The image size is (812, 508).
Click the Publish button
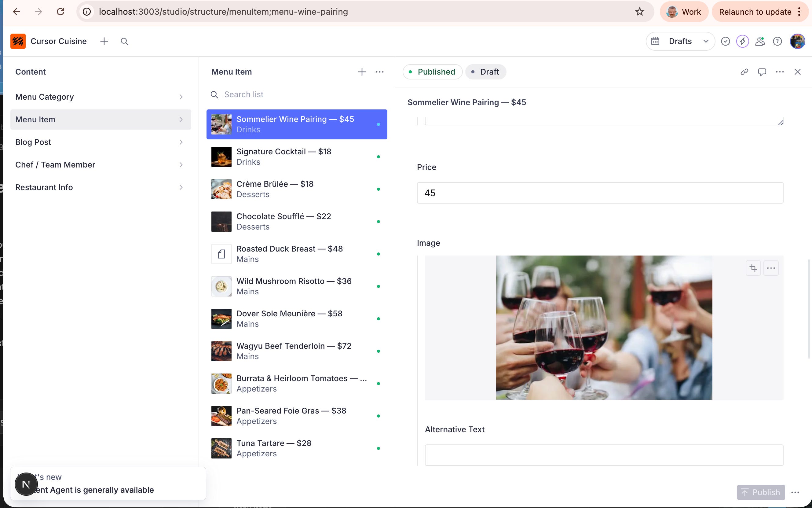[761, 492]
